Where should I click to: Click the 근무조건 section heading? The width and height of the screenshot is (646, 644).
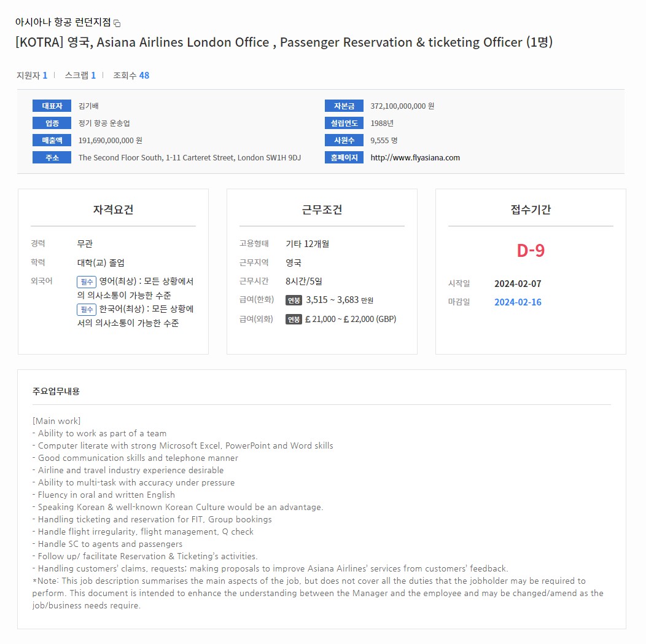pos(322,210)
